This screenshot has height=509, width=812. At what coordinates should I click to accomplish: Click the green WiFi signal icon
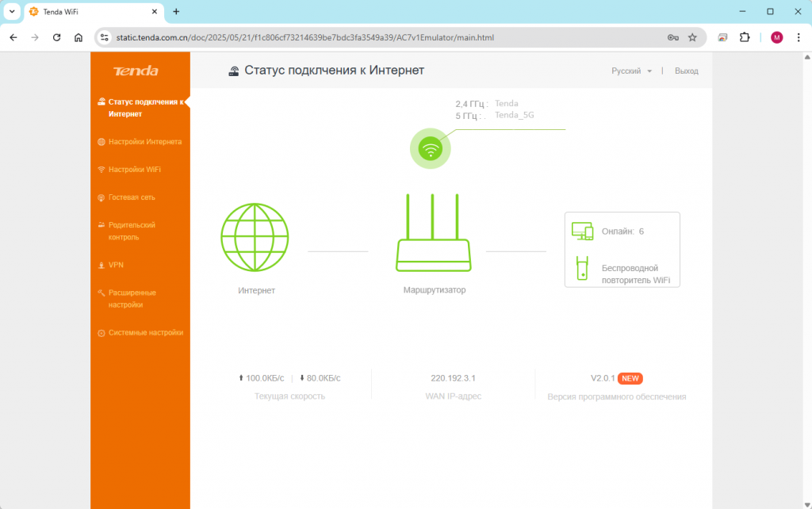[x=431, y=148]
